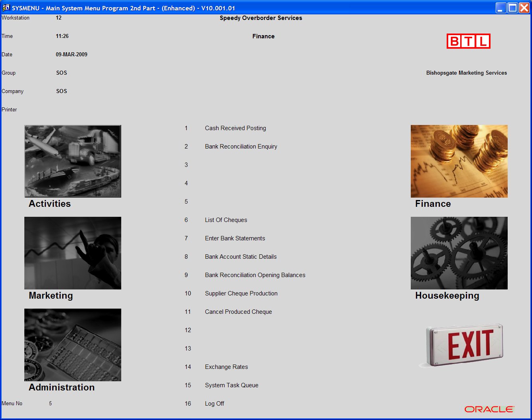
Task: Click the date 09-MAR-2009
Action: click(71, 54)
